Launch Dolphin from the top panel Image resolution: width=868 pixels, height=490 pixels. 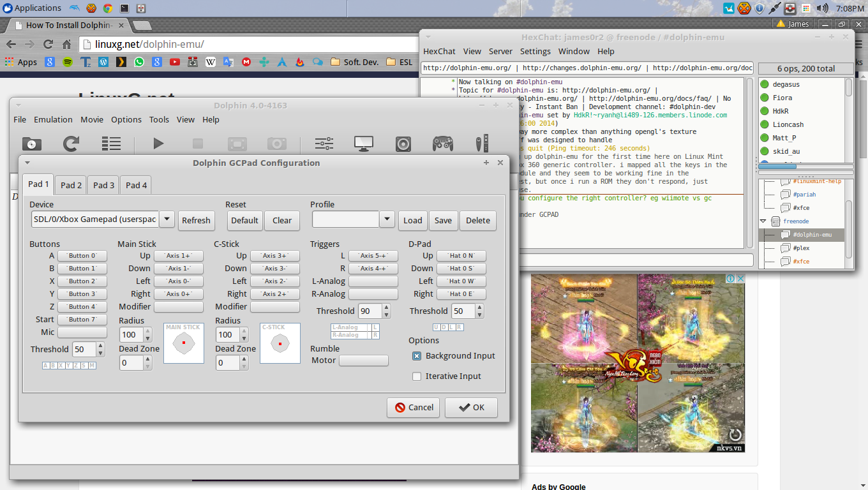[75, 8]
